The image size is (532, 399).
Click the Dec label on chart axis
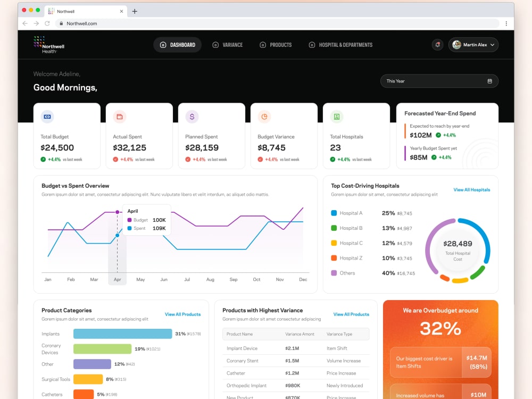coord(303,280)
